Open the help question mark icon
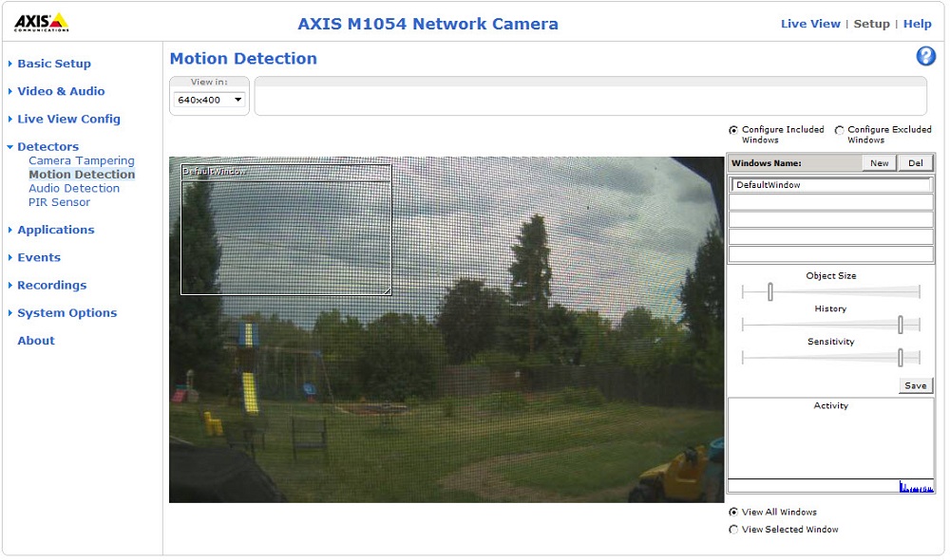Viewport: 950px width, 560px height. pyautogui.click(x=925, y=56)
